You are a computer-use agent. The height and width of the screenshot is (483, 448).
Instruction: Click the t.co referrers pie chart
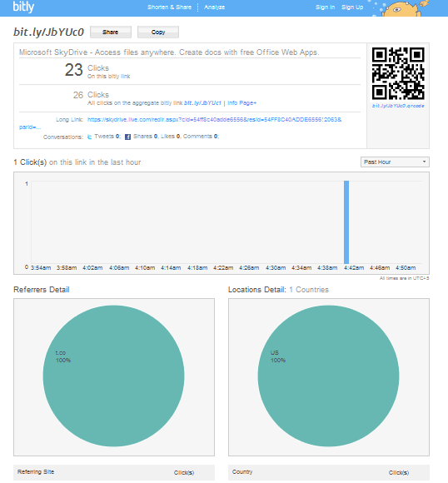114,376
